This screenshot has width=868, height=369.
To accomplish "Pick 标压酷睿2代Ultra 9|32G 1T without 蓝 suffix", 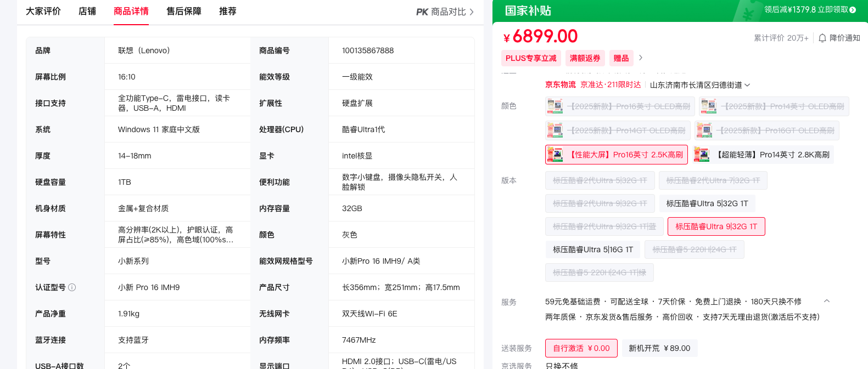I will coord(600,203).
